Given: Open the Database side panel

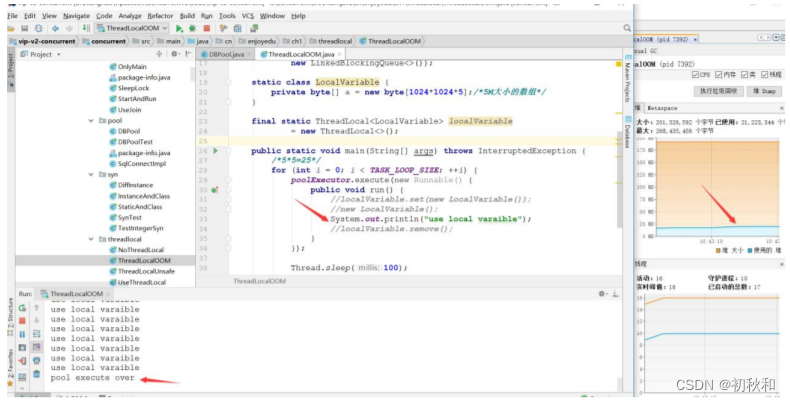Looking at the screenshot, I should 627,133.
